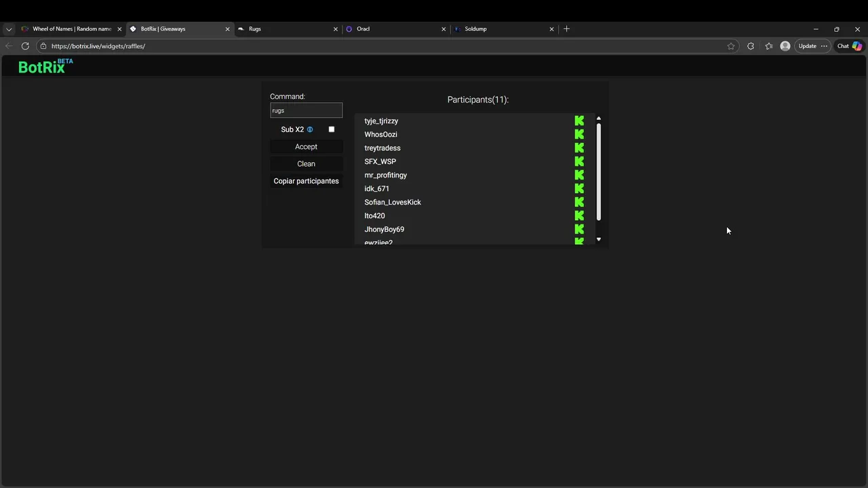This screenshot has height=488, width=868.
Task: Click Kick icon next to mr_profitingy
Action: [x=579, y=175]
